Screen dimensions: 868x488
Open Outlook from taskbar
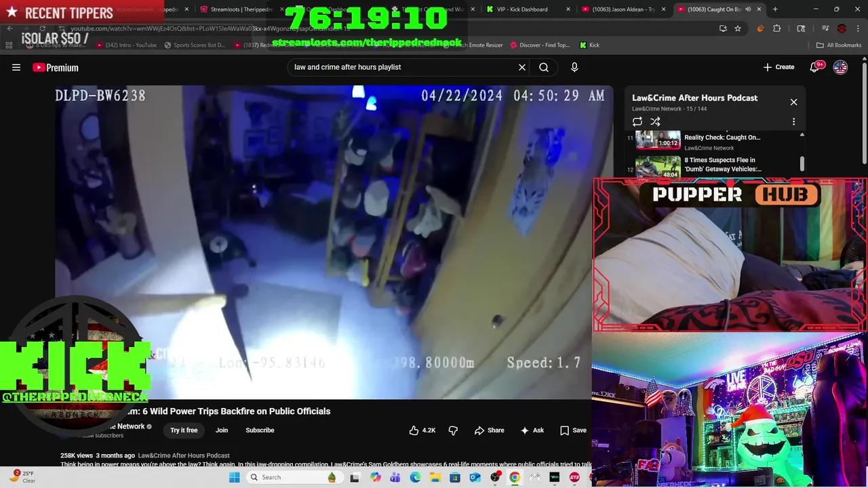(475, 477)
